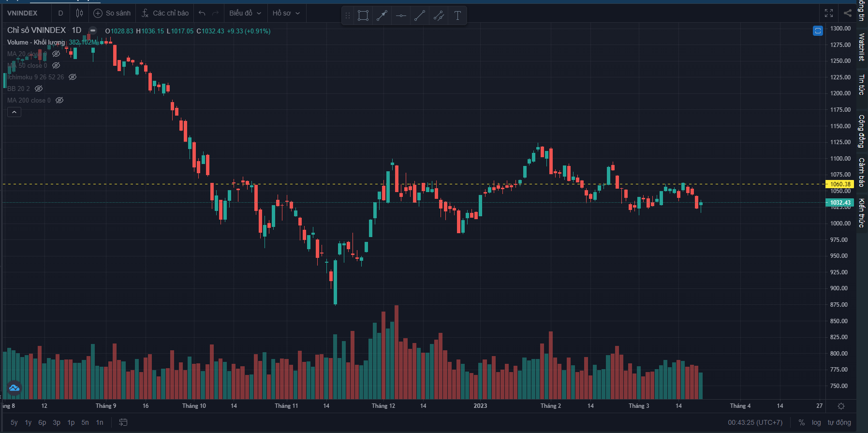Open the Watchlist side tab

point(862,47)
